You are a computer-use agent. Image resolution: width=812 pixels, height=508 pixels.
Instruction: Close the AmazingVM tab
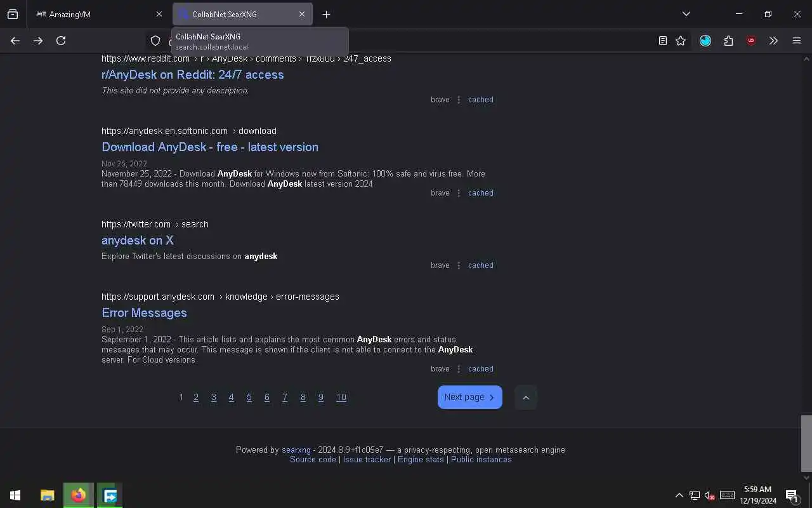(x=159, y=14)
